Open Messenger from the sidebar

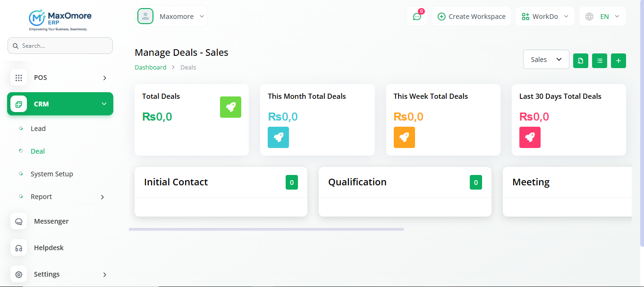coord(51,221)
